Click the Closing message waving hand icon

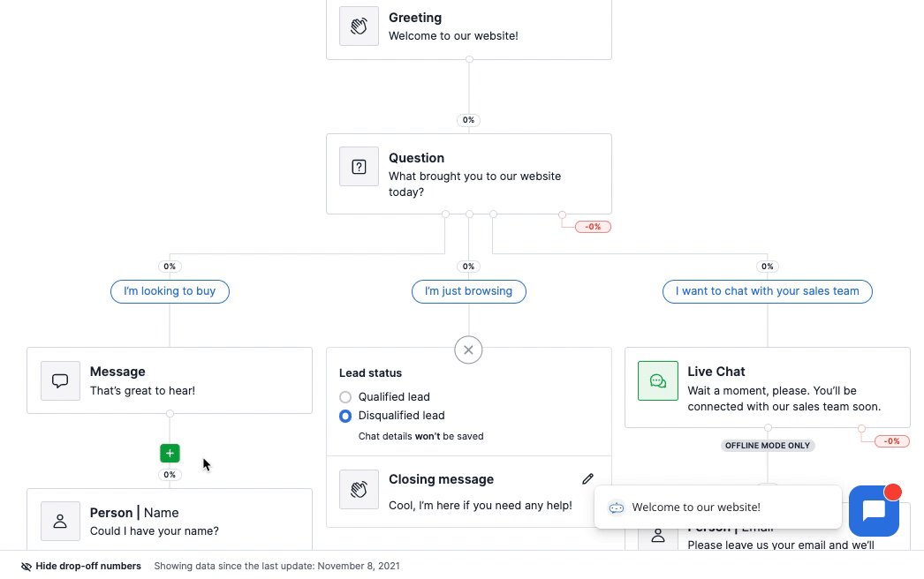[359, 490]
